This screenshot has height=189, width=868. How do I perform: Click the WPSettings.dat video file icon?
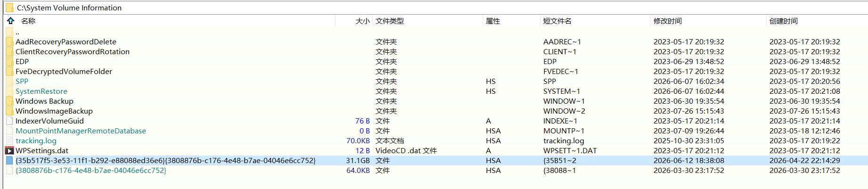9,150
